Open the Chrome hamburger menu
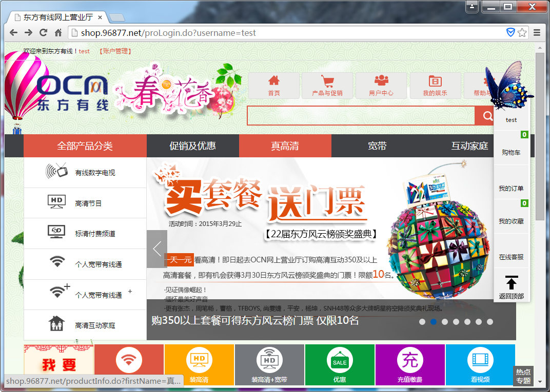This screenshot has width=550, height=392. click(x=537, y=33)
